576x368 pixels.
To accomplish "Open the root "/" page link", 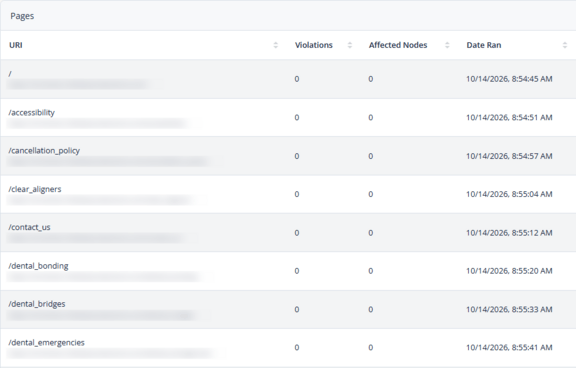I will (10, 74).
